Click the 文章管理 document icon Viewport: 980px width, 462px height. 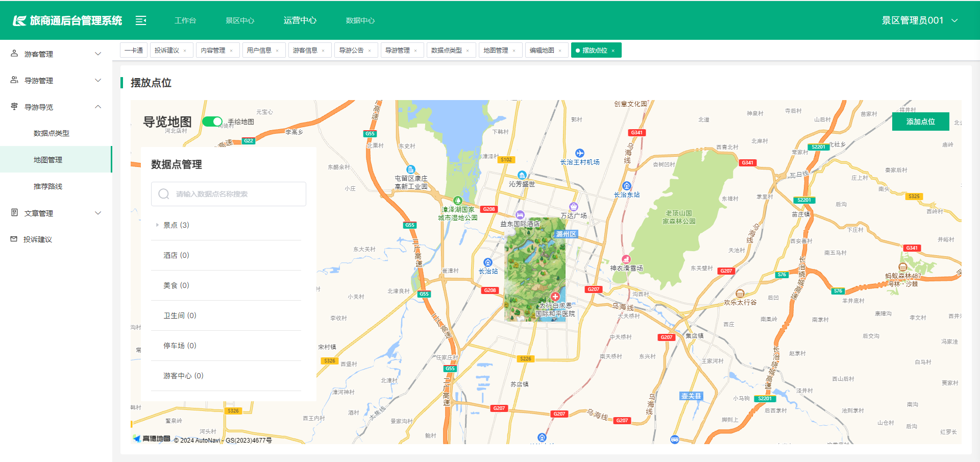pyautogui.click(x=14, y=212)
